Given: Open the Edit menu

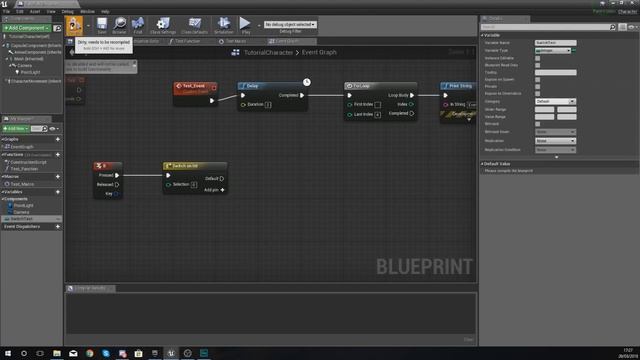Looking at the screenshot, I should (x=20, y=11).
